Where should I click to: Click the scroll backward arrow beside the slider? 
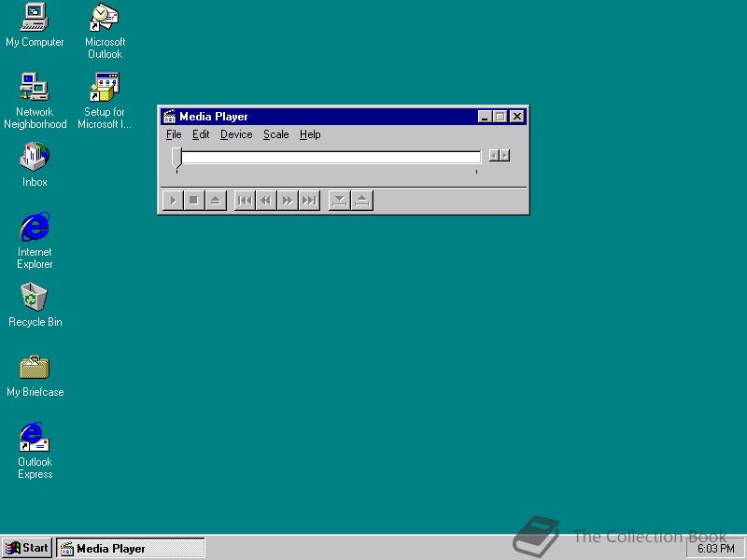pos(494,155)
